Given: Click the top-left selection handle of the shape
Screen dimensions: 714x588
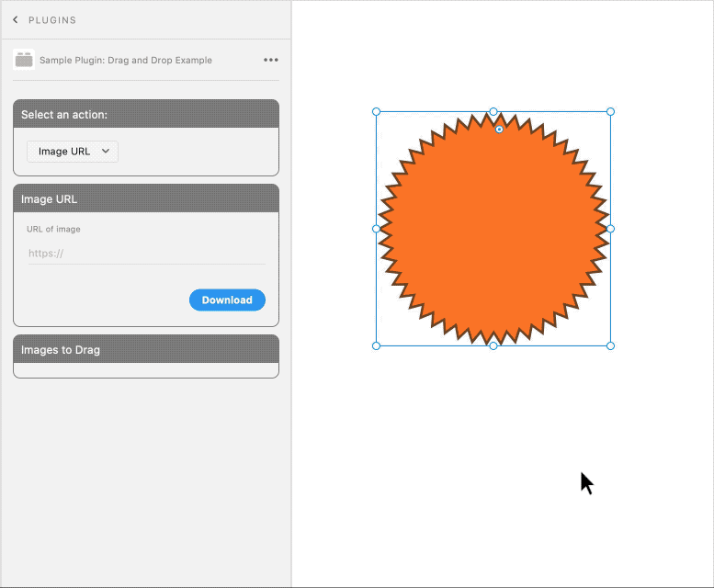Looking at the screenshot, I should (x=376, y=111).
